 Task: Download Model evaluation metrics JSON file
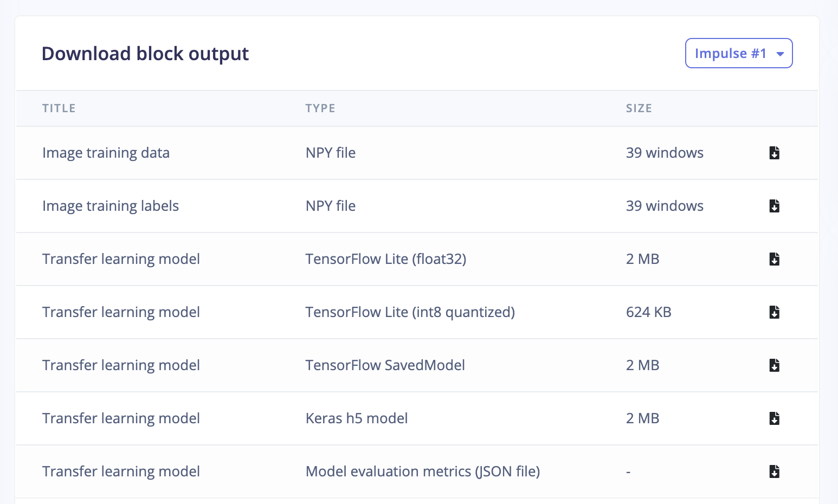click(775, 471)
